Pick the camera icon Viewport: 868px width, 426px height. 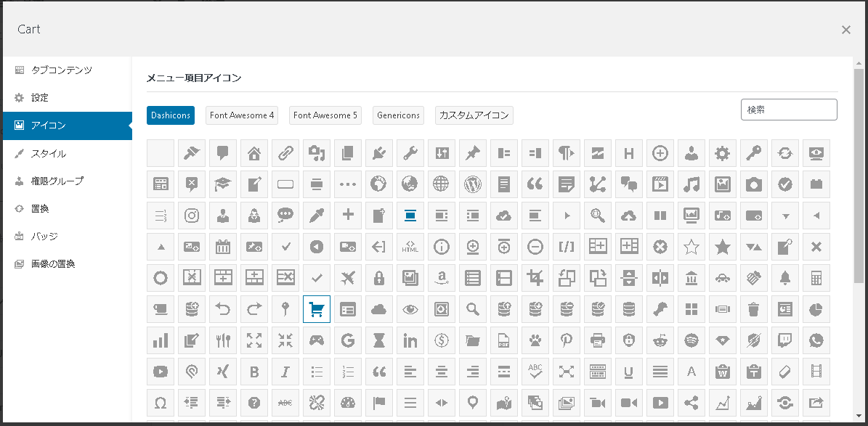pyautogui.click(x=753, y=184)
